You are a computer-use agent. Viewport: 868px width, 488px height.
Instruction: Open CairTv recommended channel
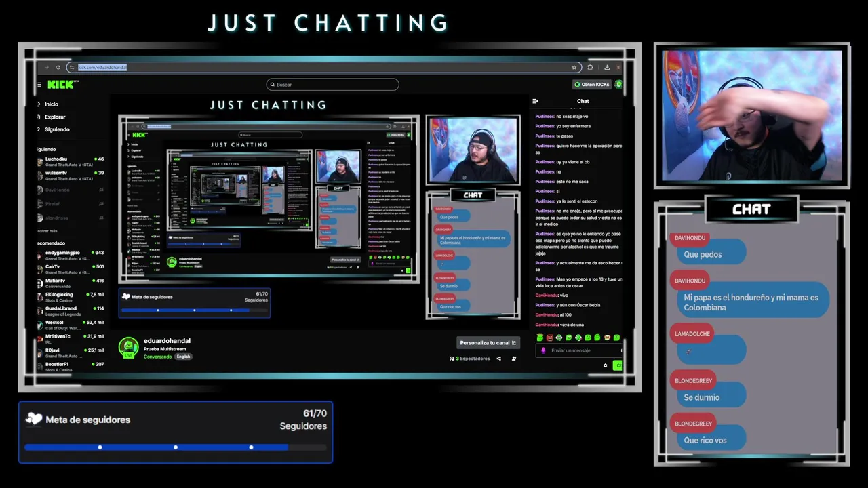[x=71, y=269]
